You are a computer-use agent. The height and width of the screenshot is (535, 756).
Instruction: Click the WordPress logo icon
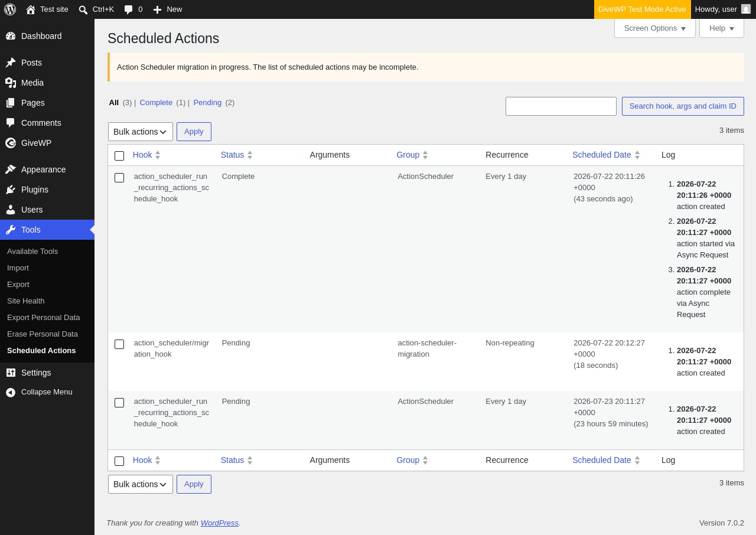coord(10,9)
